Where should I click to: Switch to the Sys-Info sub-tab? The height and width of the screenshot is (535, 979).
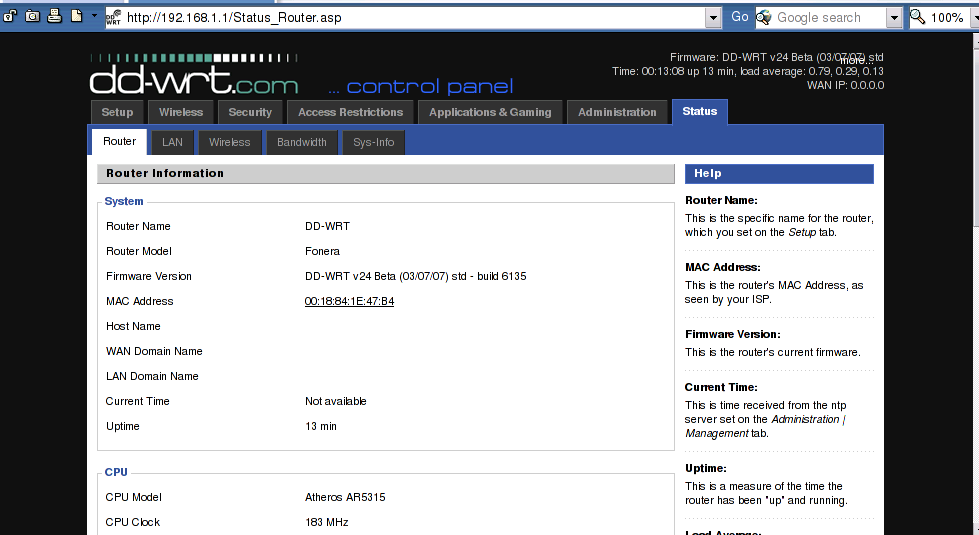(373, 142)
